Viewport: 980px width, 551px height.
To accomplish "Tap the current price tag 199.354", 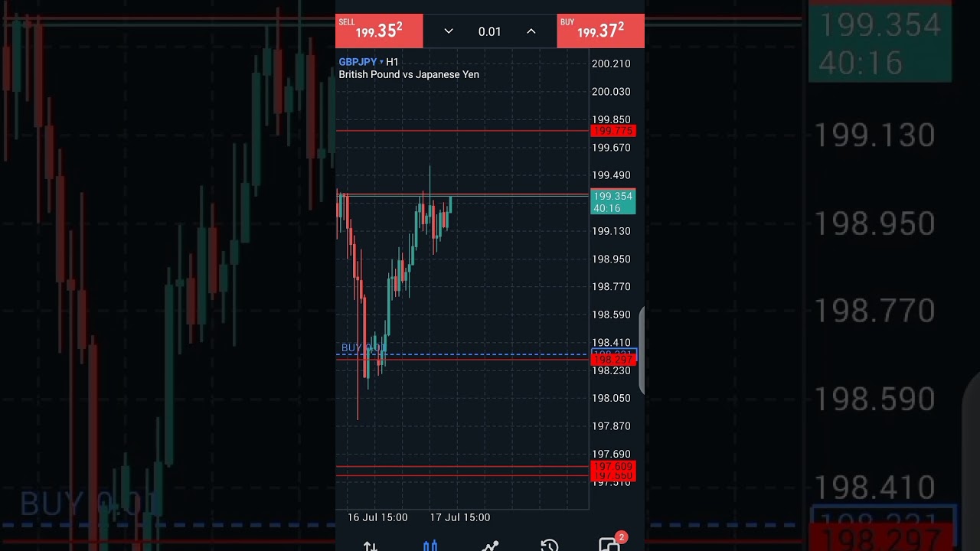I will (x=612, y=202).
